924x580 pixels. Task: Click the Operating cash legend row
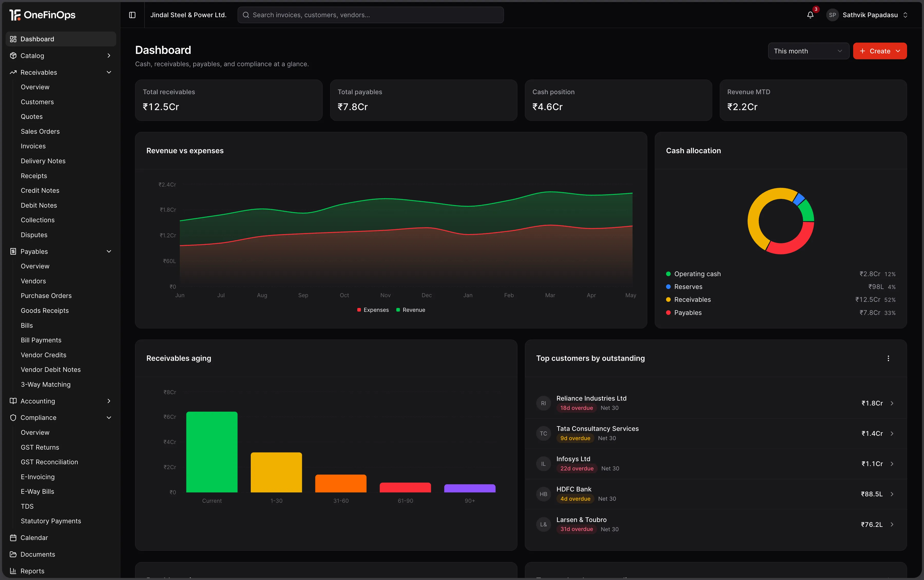[x=781, y=274]
